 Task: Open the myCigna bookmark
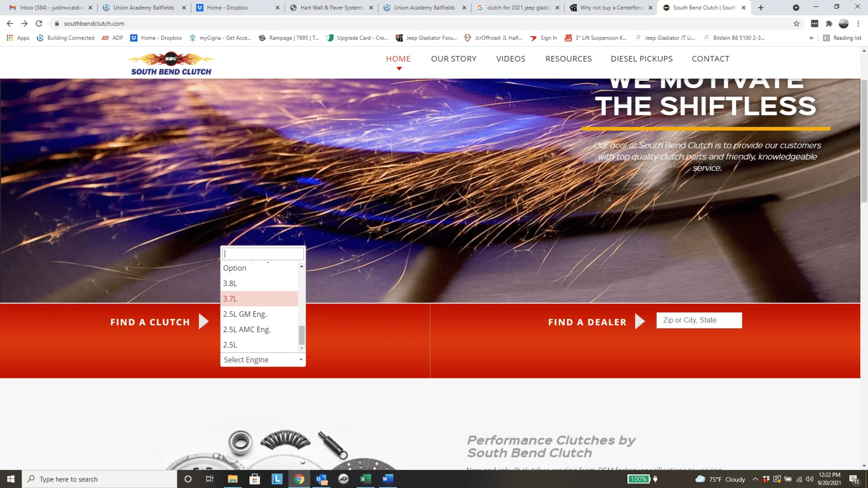(220, 38)
